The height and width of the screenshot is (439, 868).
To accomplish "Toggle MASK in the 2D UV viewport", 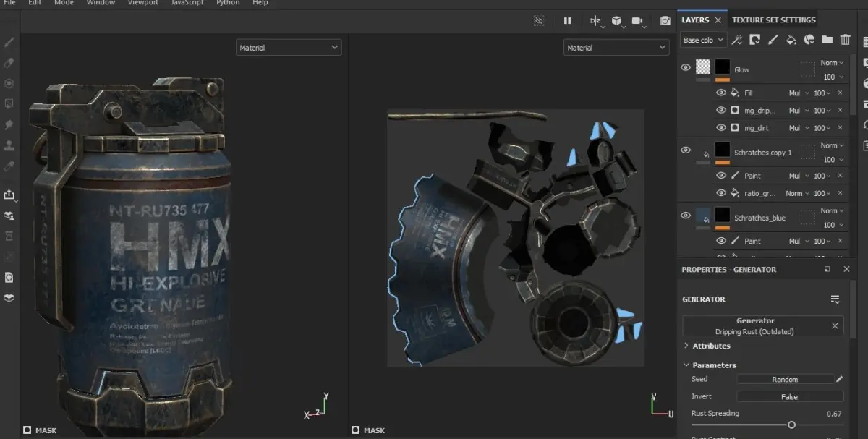I will 367,430.
